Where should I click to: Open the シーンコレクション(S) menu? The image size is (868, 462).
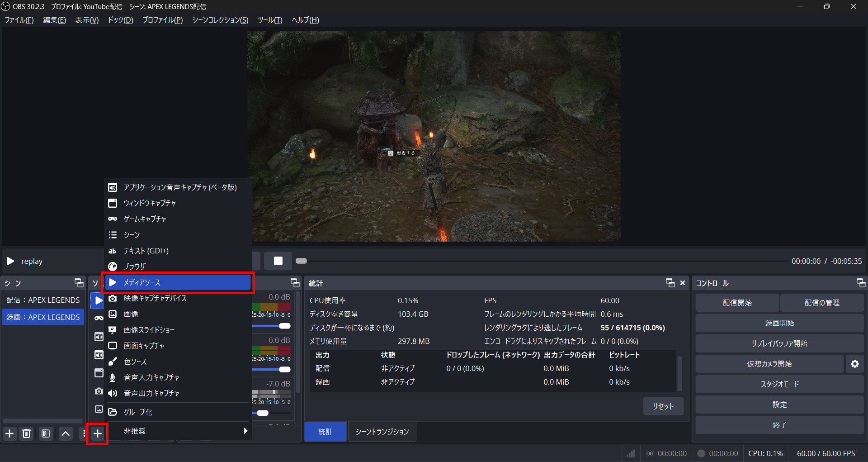click(x=220, y=20)
